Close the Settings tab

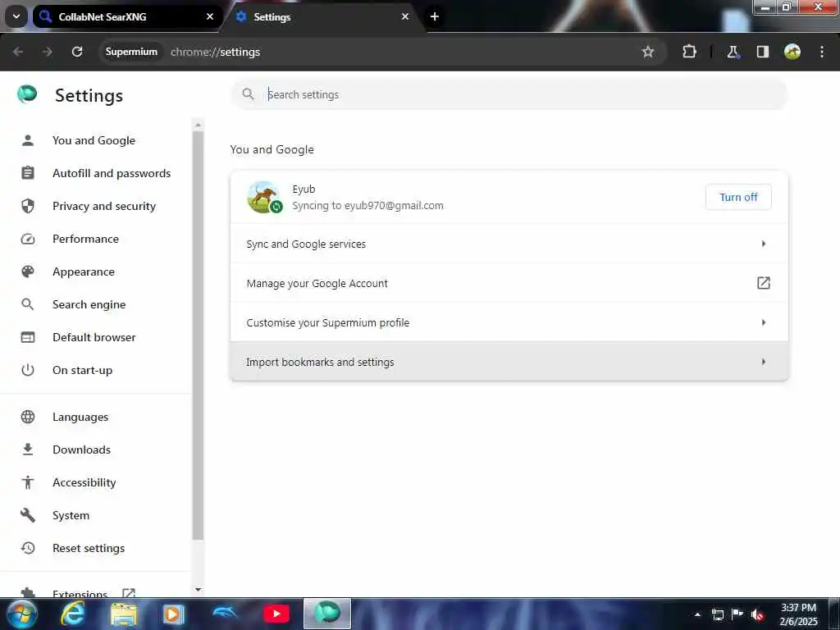click(x=405, y=16)
